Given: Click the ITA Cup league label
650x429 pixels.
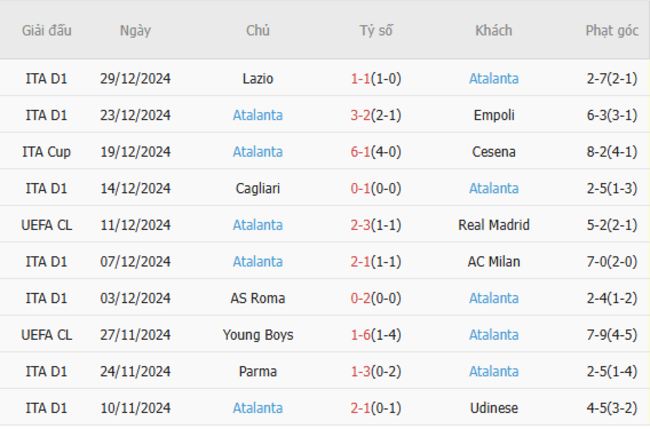Looking at the screenshot, I should 46,152.
